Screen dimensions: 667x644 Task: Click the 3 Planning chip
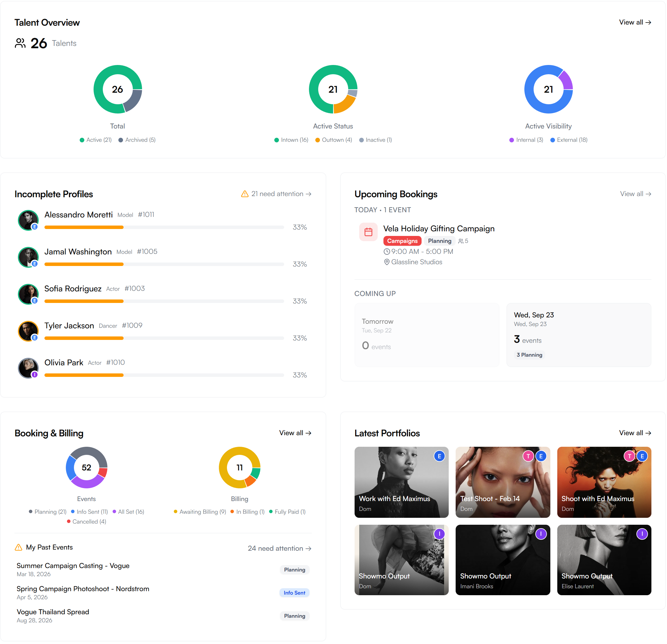530,355
